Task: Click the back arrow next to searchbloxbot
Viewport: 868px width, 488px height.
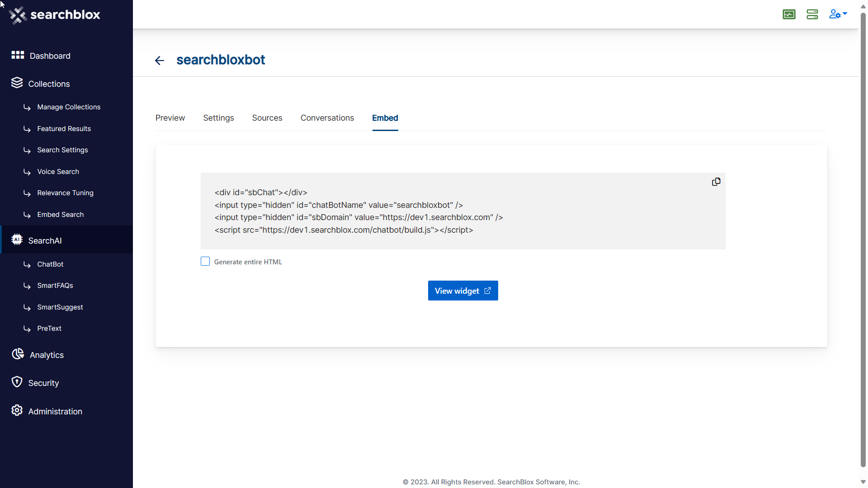Action: pyautogui.click(x=160, y=61)
